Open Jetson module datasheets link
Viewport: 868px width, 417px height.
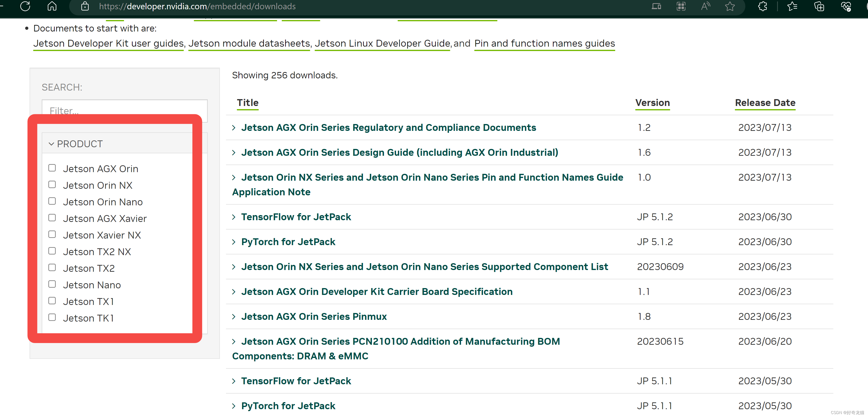(x=249, y=43)
